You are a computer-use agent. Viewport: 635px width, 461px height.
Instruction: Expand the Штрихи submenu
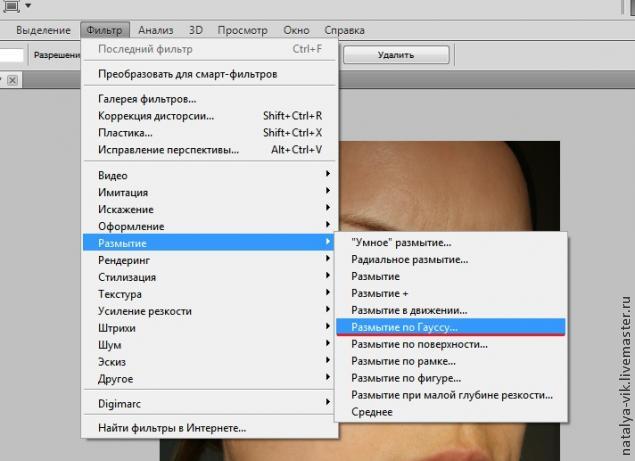click(x=210, y=328)
